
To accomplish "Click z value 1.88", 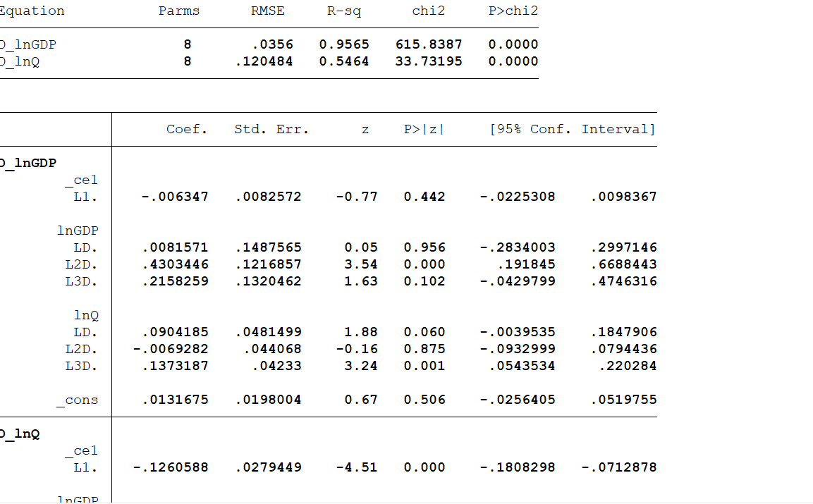I will (x=361, y=332).
